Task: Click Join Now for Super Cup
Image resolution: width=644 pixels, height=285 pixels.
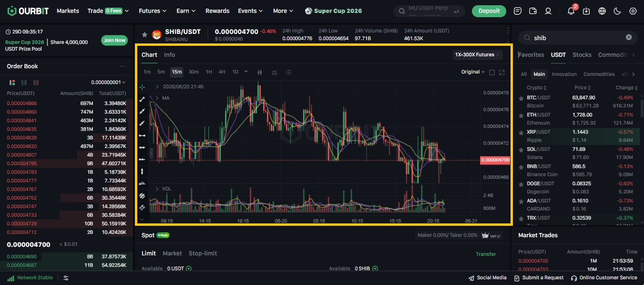Action: click(114, 40)
